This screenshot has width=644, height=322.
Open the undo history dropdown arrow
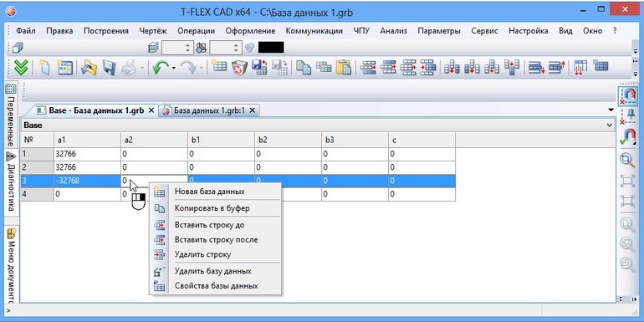173,68
